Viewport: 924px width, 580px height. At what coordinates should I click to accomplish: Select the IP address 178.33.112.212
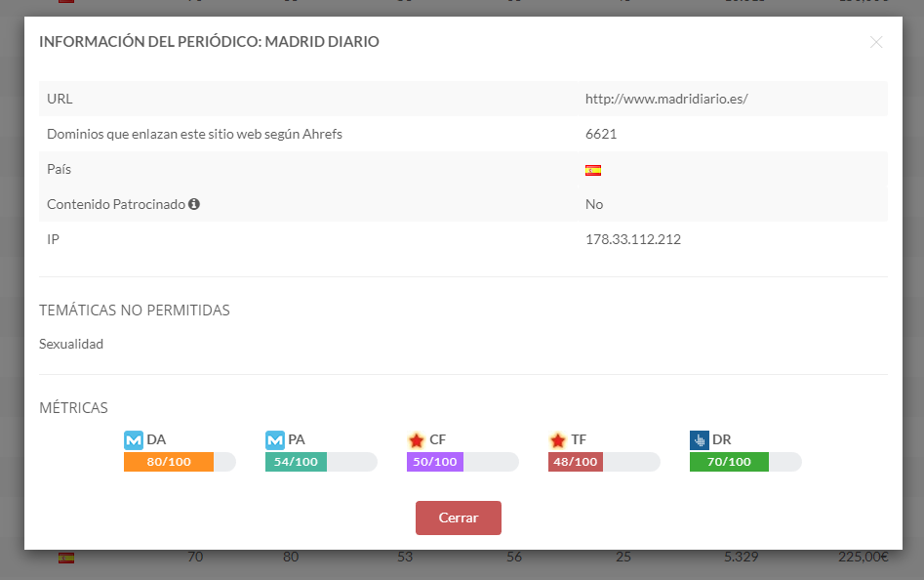pos(632,239)
